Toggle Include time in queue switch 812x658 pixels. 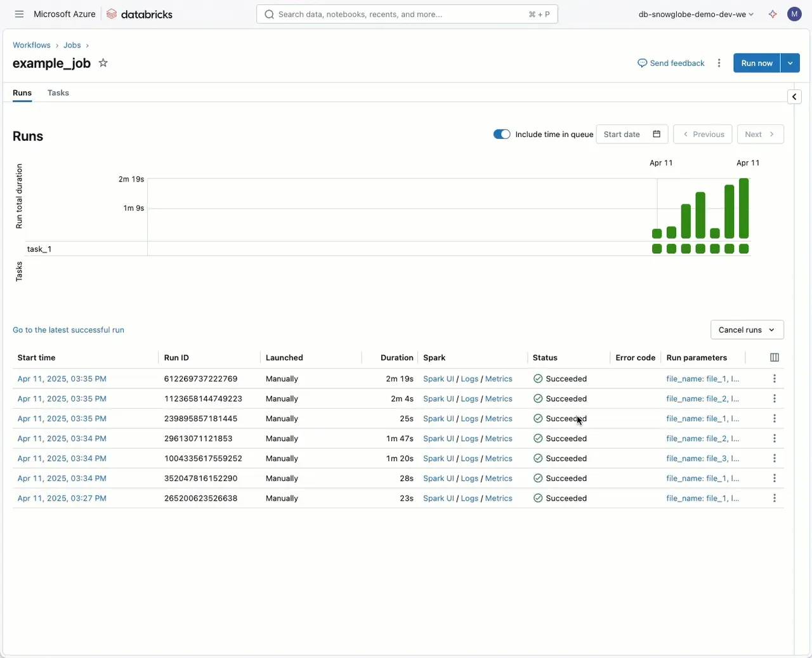[502, 134]
